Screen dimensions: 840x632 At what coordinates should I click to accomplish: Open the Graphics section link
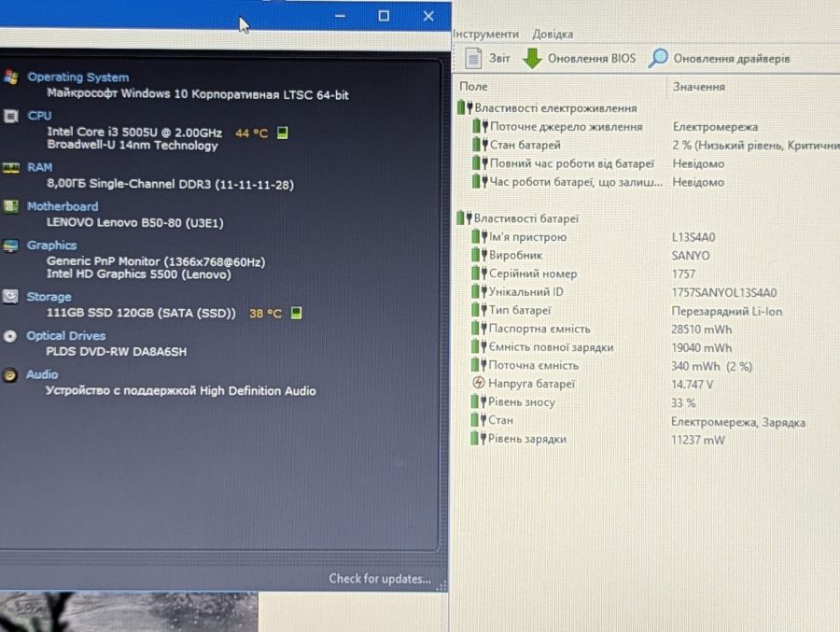coord(52,246)
